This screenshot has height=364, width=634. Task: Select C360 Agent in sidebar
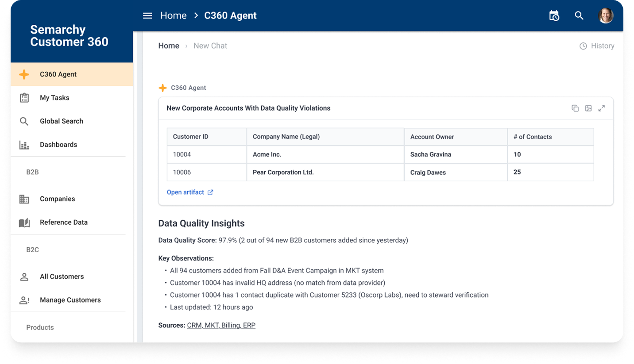click(72, 74)
